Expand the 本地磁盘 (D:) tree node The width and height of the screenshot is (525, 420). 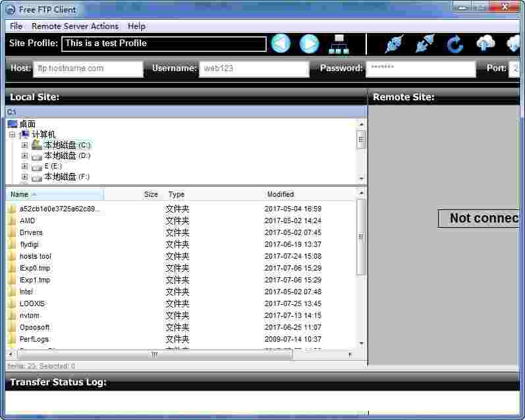[x=24, y=155]
